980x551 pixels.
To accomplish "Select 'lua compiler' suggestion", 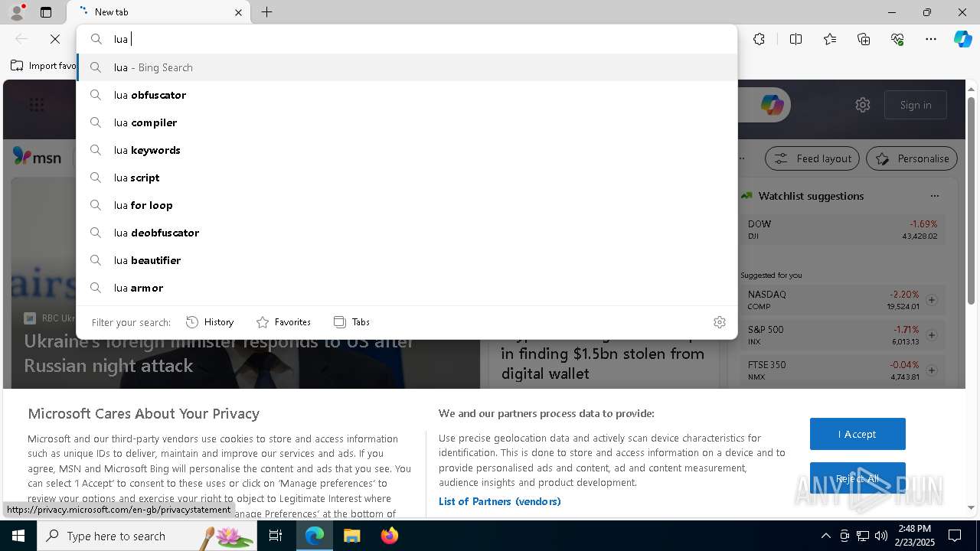I will pos(407,122).
